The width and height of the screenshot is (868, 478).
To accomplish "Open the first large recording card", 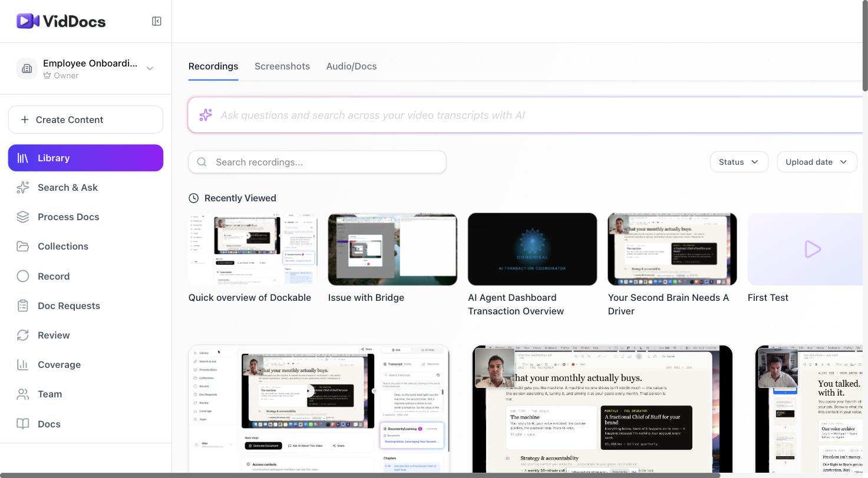I will click(x=319, y=409).
